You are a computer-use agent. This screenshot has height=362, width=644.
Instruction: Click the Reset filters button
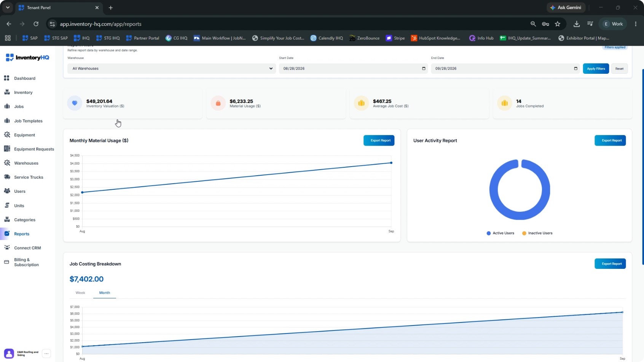pyautogui.click(x=619, y=68)
